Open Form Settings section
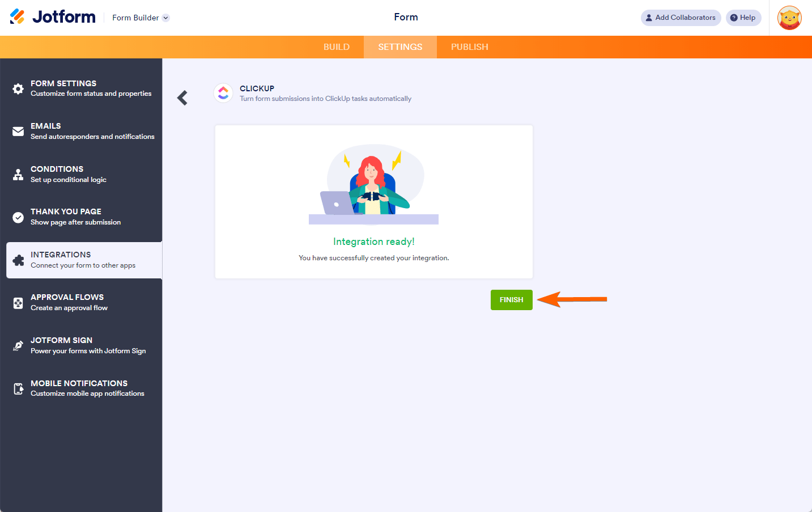 click(x=81, y=88)
